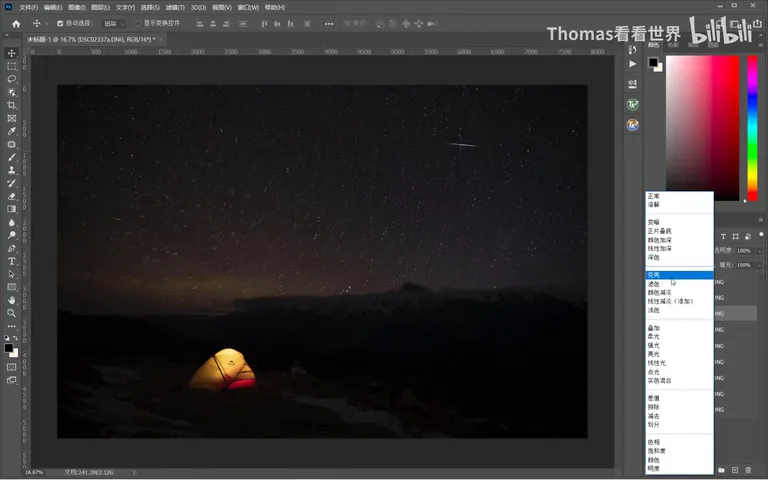Filter layers by shape icon
Image resolution: width=768 pixels, height=480 pixels.
735,237
